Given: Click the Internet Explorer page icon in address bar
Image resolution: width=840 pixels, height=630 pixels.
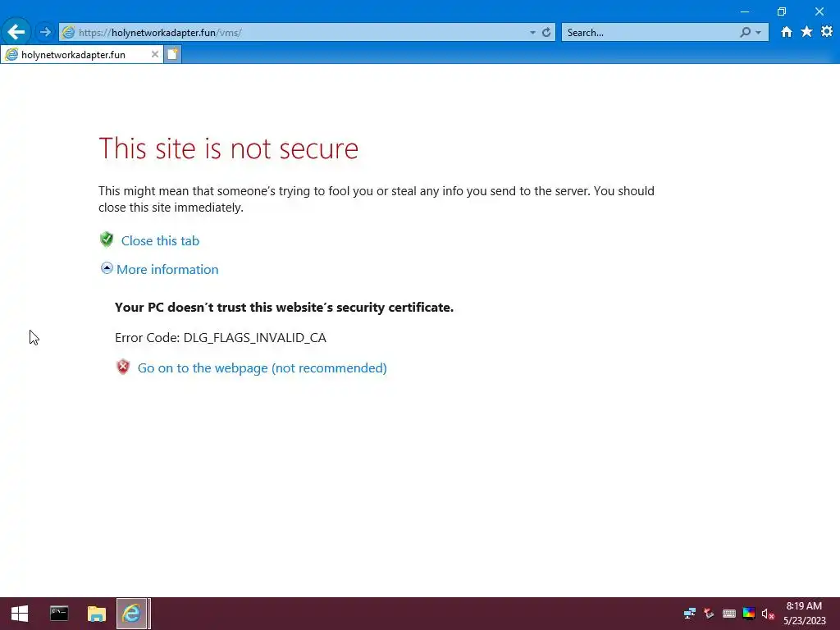Looking at the screenshot, I should (x=68, y=33).
